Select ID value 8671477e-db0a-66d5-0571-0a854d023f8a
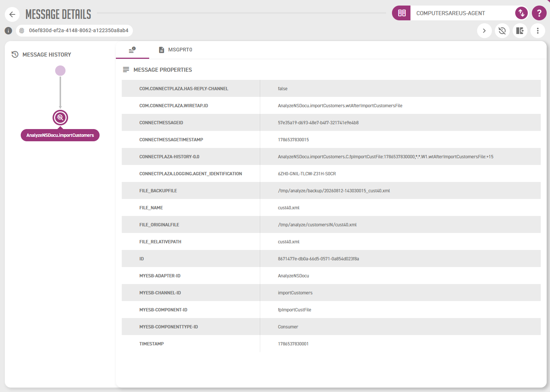Image resolution: width=550 pixels, height=392 pixels. point(318,259)
